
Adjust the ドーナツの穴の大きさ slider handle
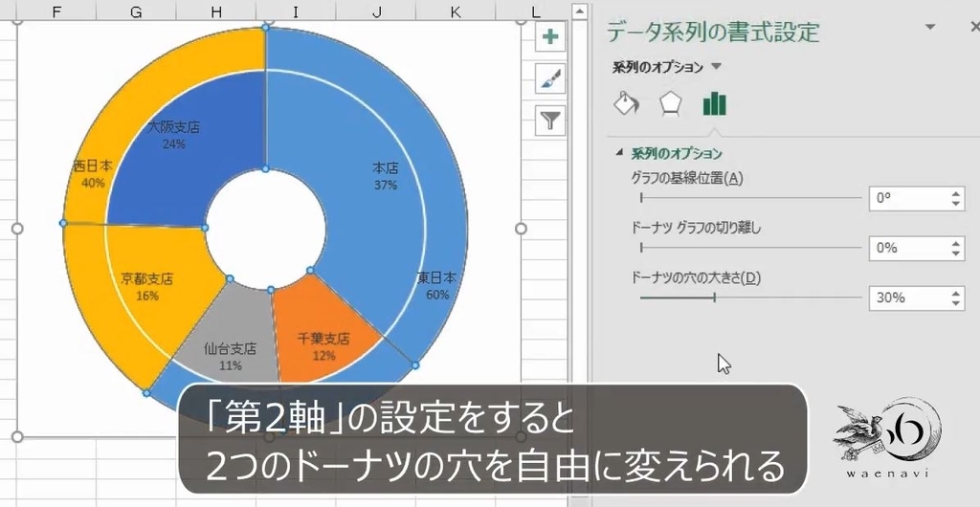[714, 298]
